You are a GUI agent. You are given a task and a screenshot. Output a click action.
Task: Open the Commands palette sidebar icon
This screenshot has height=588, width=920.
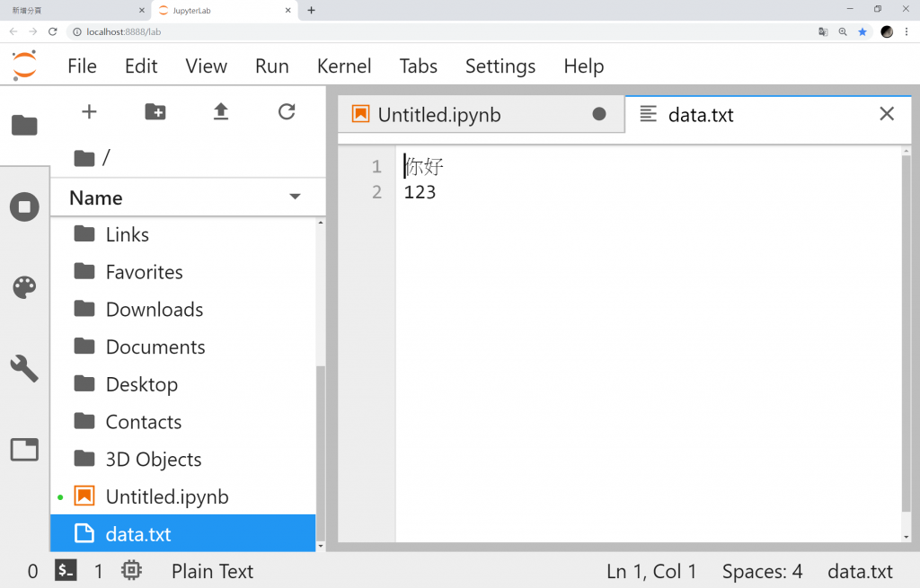pyautogui.click(x=24, y=287)
